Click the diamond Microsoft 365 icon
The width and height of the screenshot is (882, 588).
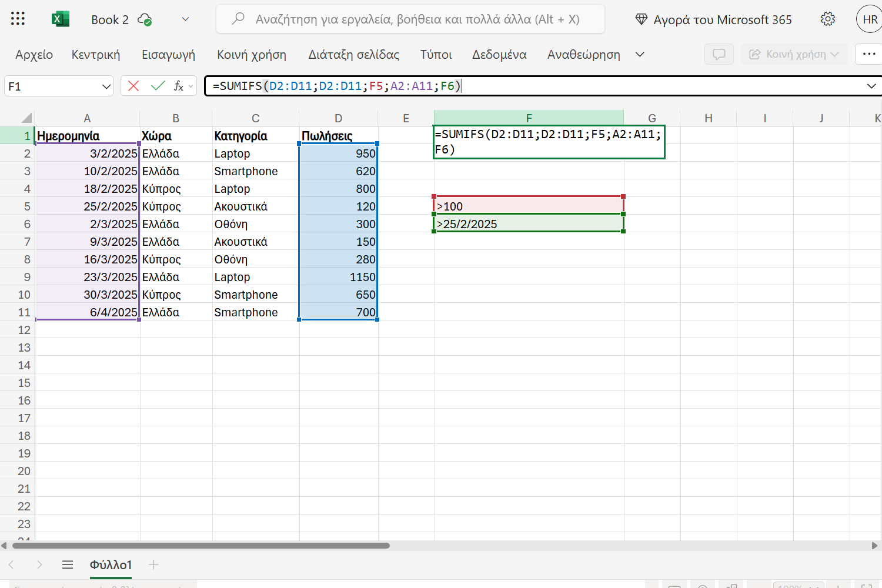click(x=642, y=19)
